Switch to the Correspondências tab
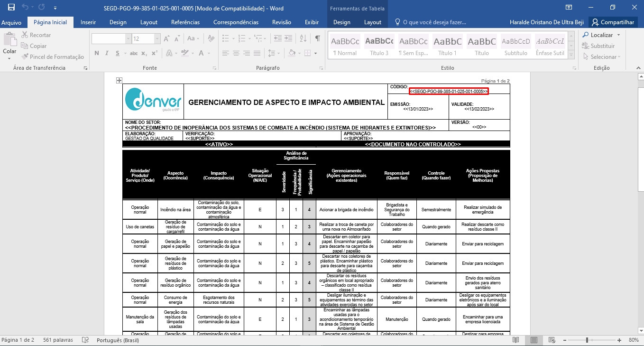The image size is (644, 346). (236, 22)
